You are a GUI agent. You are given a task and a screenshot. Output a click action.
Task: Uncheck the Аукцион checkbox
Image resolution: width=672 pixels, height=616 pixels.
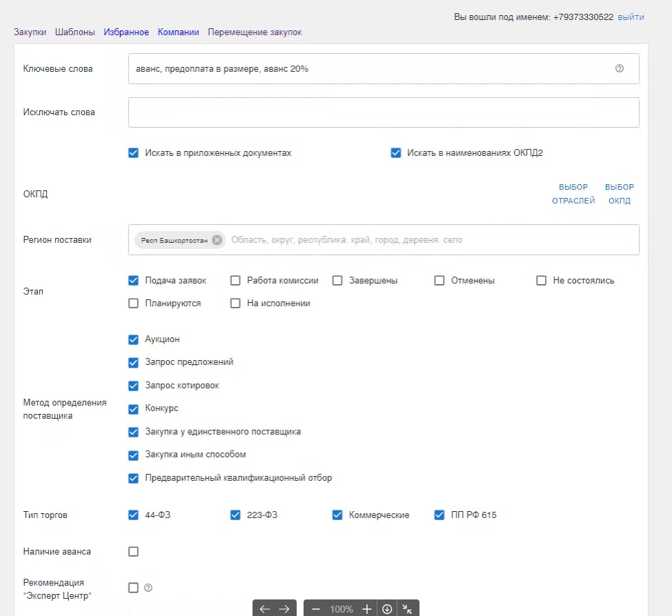[134, 339]
